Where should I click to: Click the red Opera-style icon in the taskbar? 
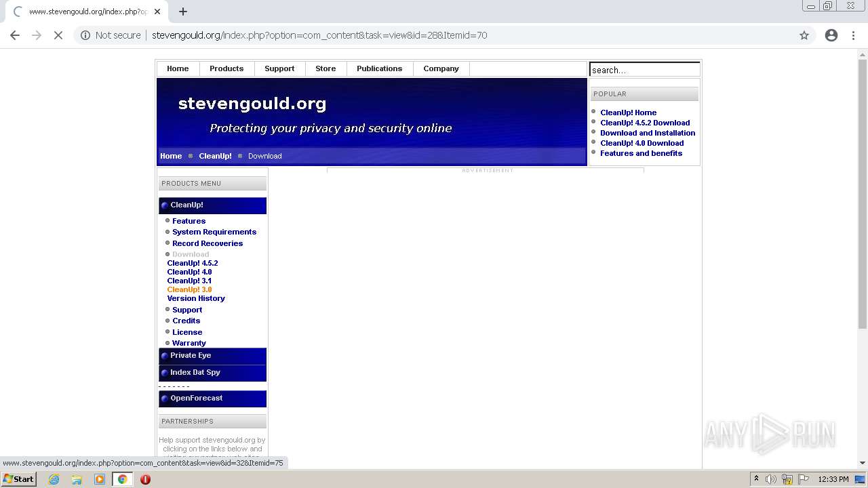pos(145,479)
